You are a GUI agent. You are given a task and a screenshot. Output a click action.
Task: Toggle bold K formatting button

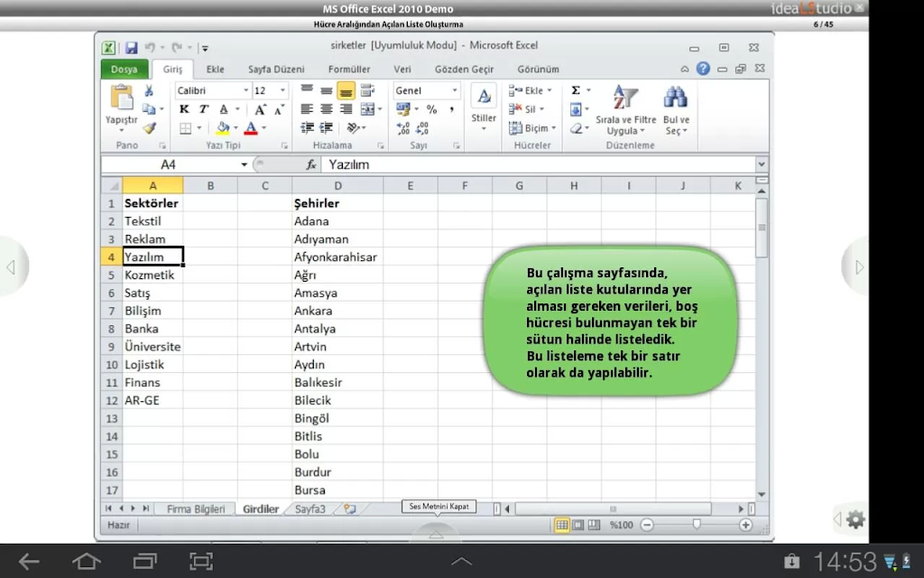click(x=184, y=109)
